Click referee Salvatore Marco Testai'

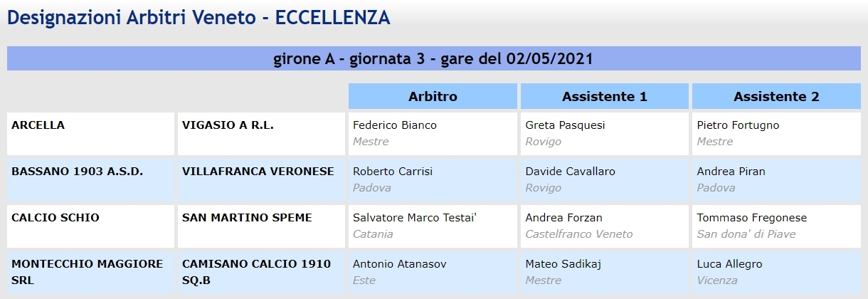click(x=415, y=218)
